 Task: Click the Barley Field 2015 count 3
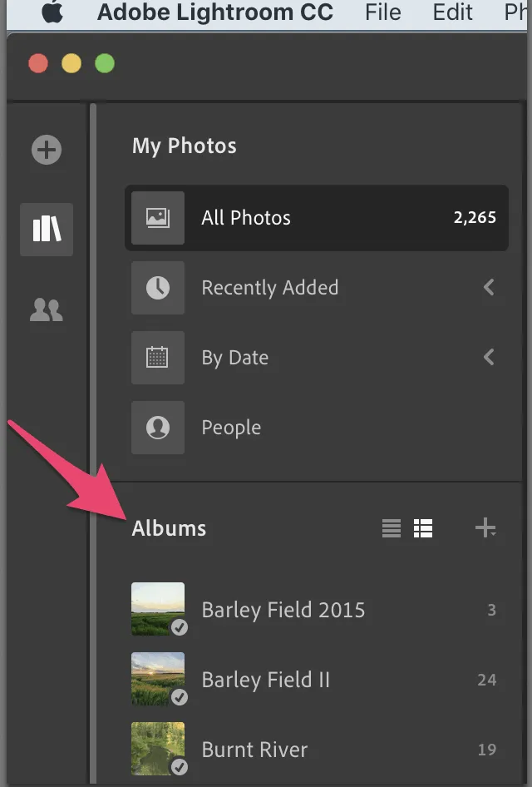pyautogui.click(x=492, y=610)
